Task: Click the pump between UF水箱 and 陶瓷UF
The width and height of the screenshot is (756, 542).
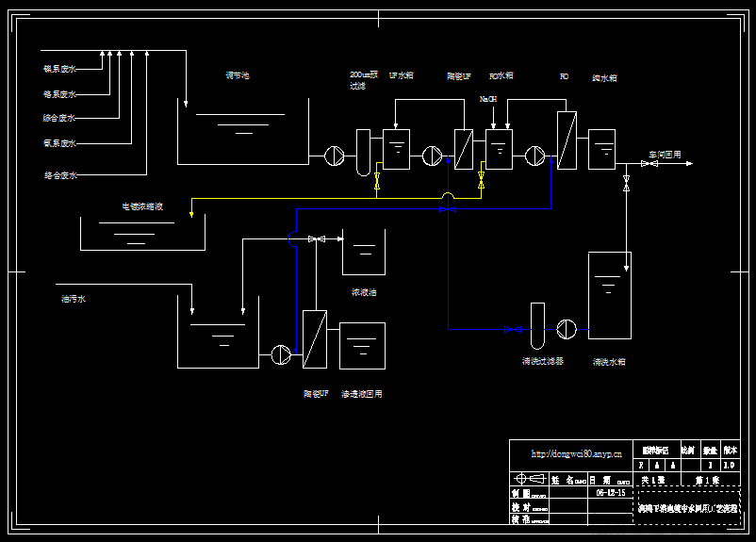Action: point(432,156)
